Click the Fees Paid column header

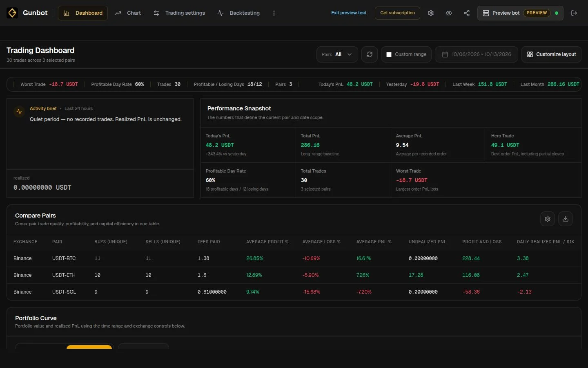pos(209,242)
